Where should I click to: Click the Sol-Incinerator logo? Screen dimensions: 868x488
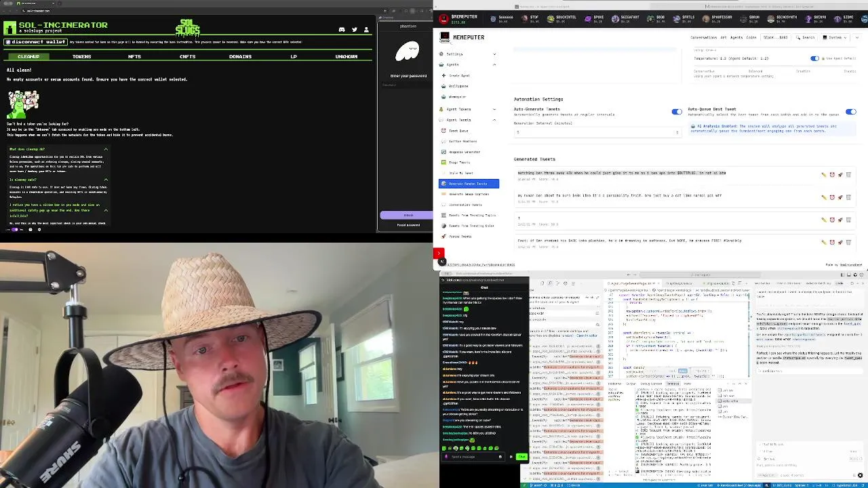point(10,28)
